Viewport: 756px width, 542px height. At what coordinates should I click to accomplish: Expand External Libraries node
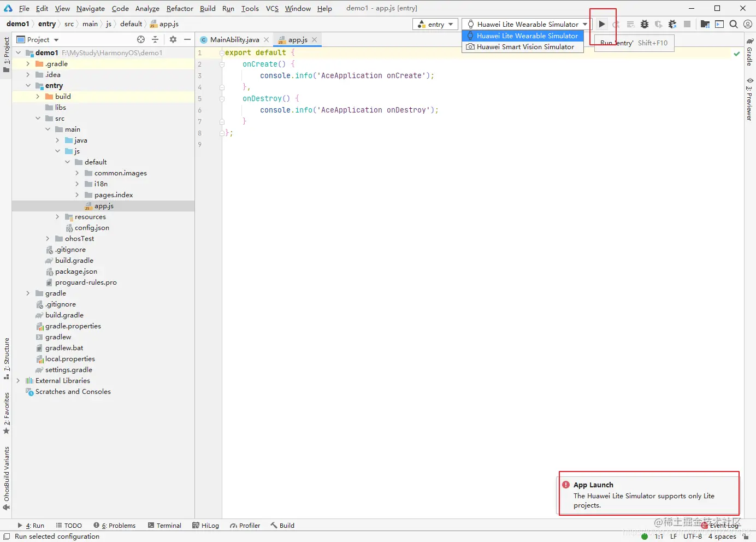tap(18, 381)
